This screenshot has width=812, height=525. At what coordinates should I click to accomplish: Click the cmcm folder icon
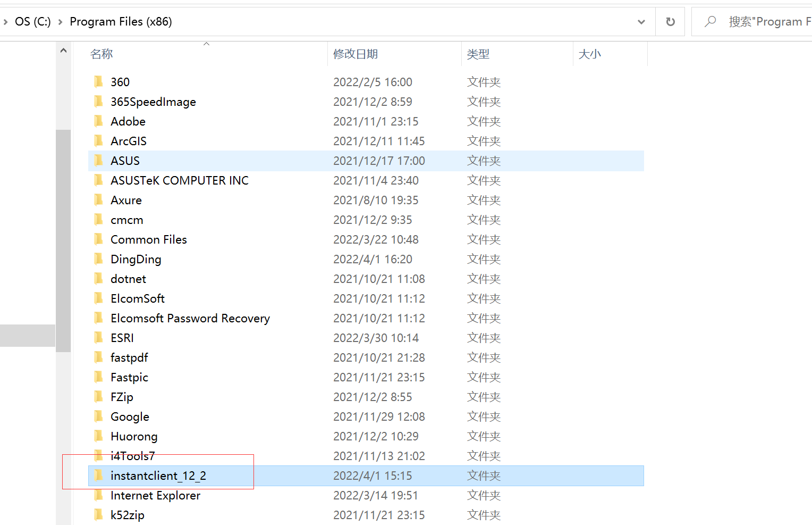pos(99,219)
